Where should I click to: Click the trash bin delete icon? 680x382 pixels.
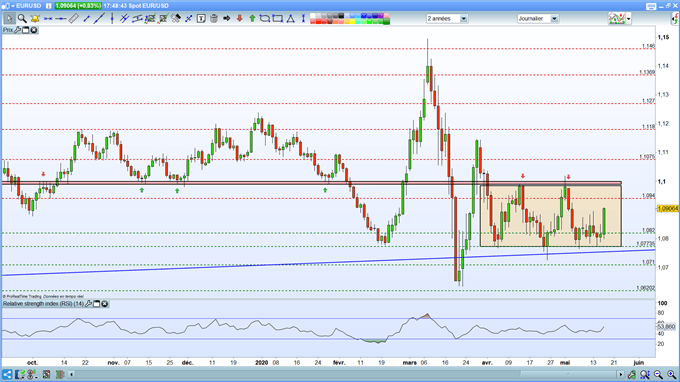(214, 18)
